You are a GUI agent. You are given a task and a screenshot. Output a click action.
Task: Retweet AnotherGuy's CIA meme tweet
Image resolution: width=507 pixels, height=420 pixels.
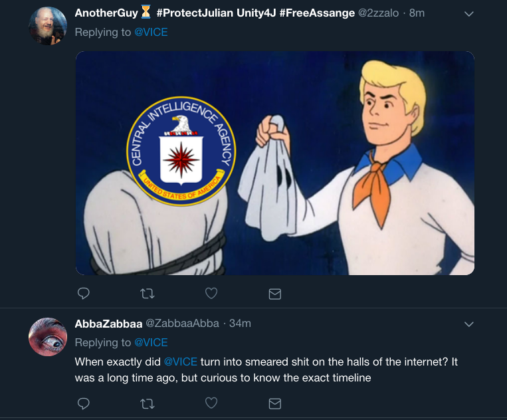147,293
